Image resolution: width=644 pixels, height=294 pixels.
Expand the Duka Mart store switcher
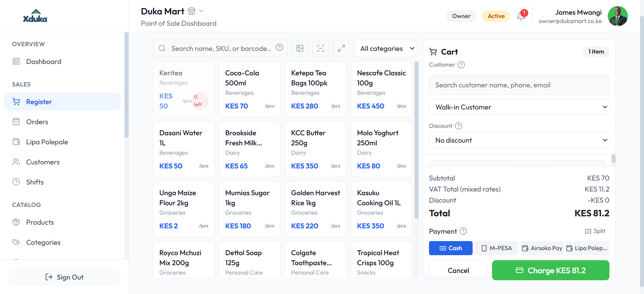click(x=201, y=11)
